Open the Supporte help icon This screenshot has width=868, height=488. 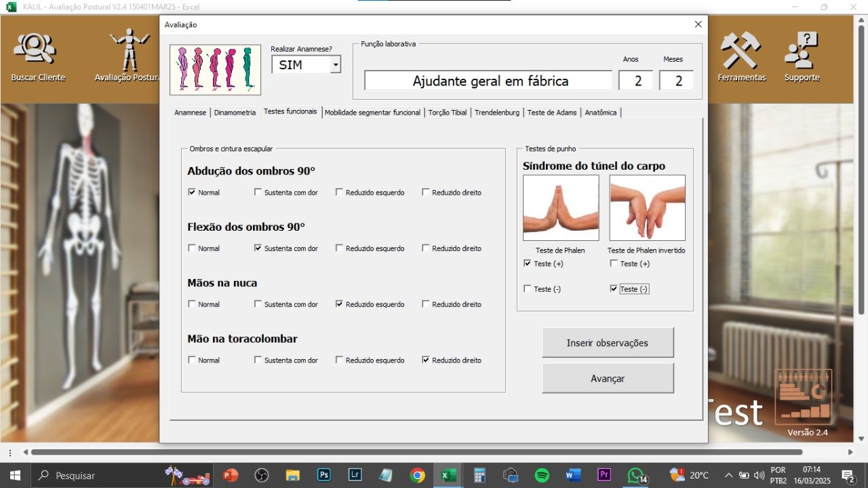pos(802,51)
